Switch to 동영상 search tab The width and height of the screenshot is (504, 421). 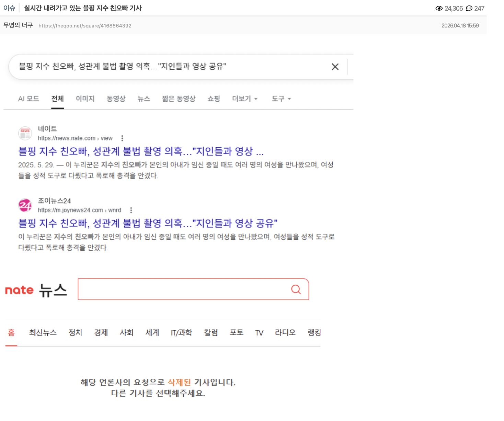[116, 99]
